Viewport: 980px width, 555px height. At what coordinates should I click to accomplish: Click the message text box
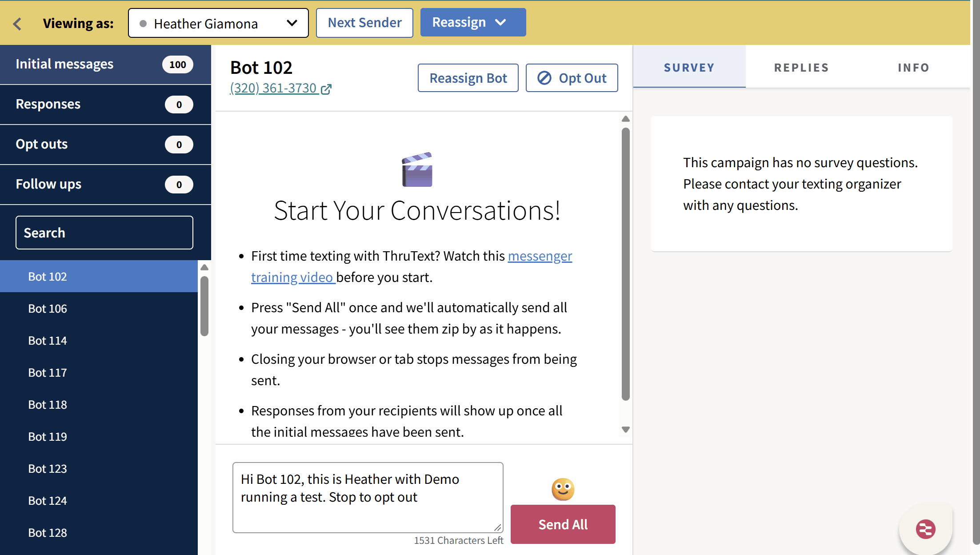368,497
